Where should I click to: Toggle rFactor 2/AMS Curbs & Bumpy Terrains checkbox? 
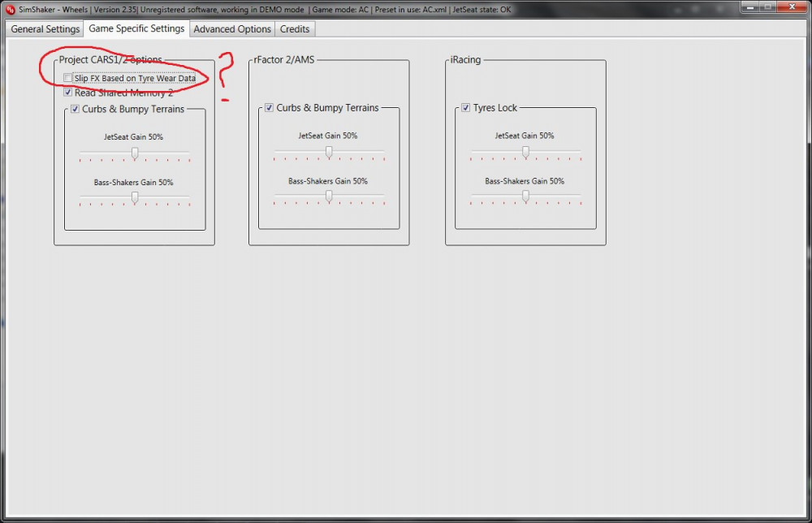point(270,108)
